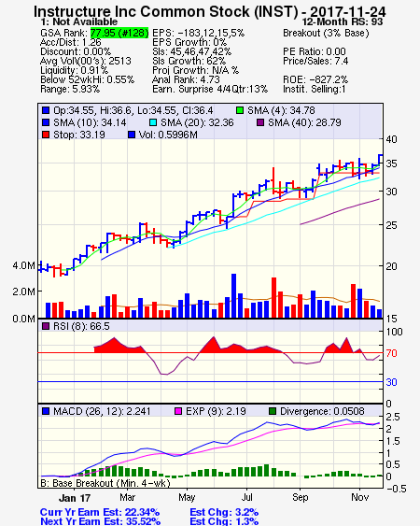Click the blue 30 RSI level label
This screenshot has width=420, height=526.
click(x=391, y=382)
